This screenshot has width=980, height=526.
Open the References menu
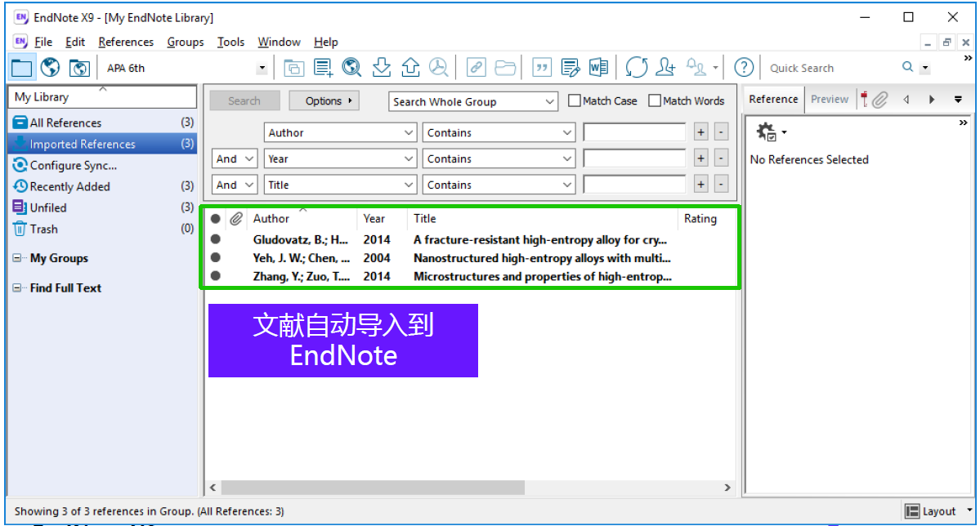(x=126, y=42)
